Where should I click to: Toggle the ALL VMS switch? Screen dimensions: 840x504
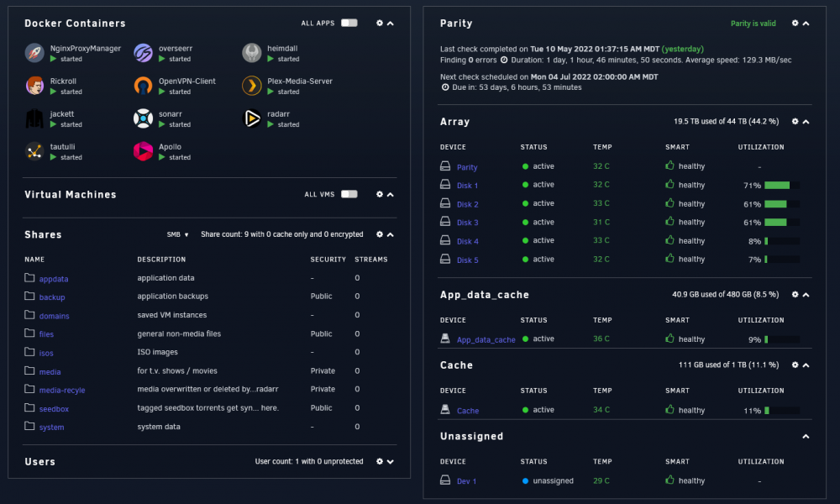click(x=349, y=194)
